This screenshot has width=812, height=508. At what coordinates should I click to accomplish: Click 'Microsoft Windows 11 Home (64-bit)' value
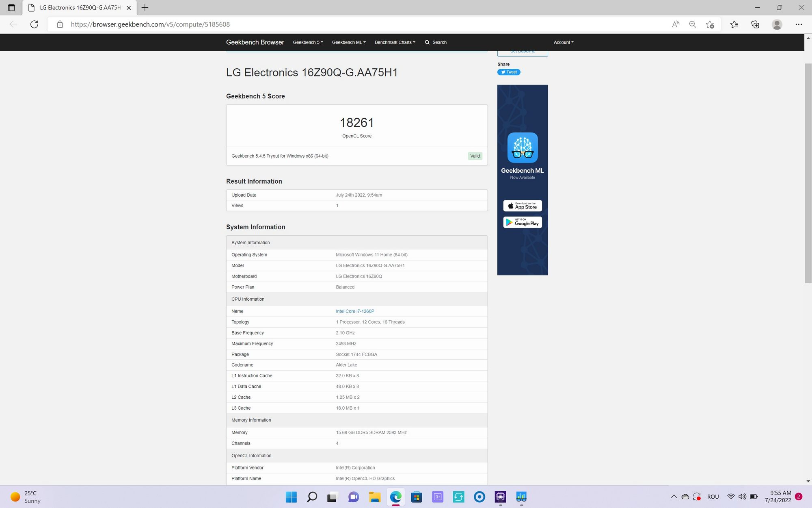pos(371,255)
